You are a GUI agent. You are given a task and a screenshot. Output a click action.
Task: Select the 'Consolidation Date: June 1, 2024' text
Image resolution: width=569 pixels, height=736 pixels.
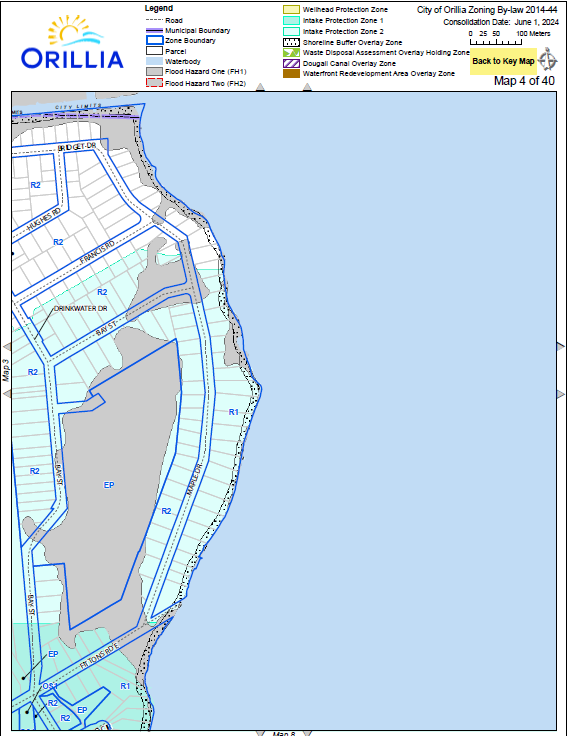pyautogui.click(x=501, y=22)
